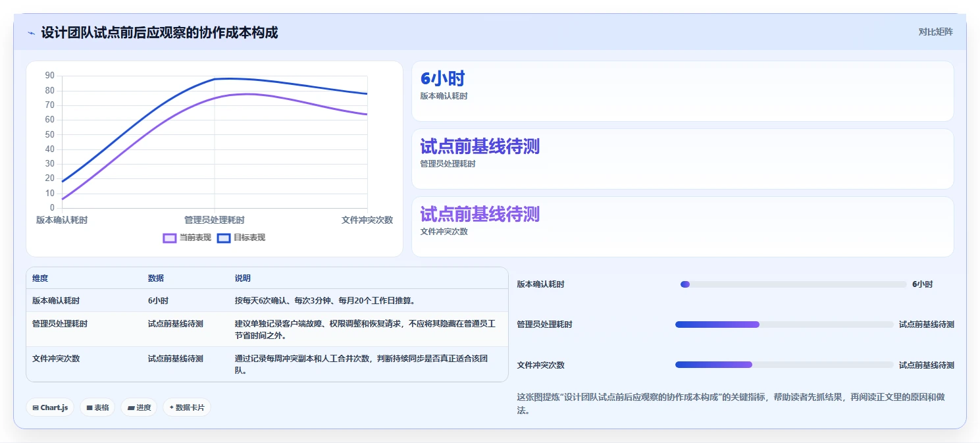Click the 管理员处理耗时 card's 试点前基线待测 heading
The image size is (980, 443).
coord(480,146)
